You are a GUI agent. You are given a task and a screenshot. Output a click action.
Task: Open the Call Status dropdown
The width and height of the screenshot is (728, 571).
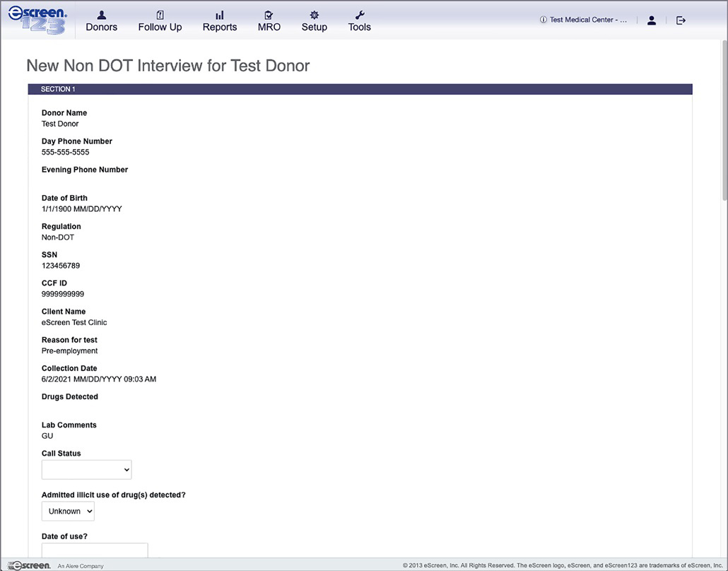tap(86, 469)
